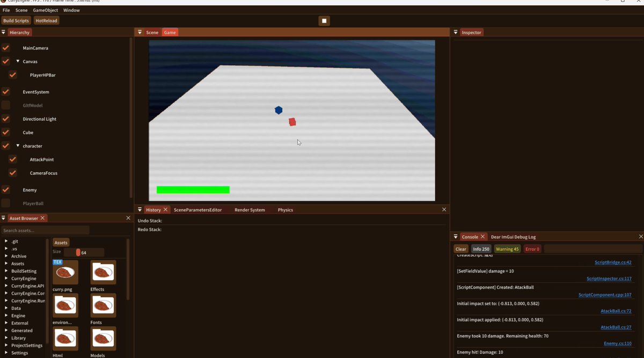Toggle Enemy active checkbox
The width and height of the screenshot is (644, 358).
coord(6,189)
